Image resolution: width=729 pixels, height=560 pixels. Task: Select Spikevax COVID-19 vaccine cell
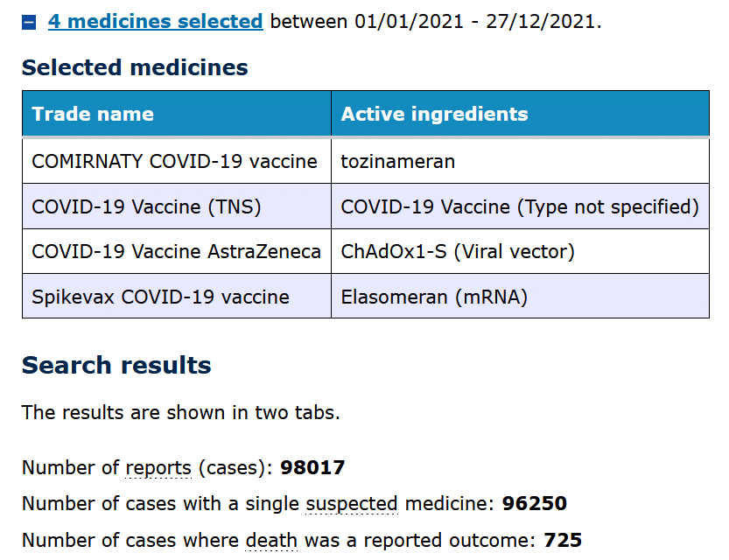pyautogui.click(x=177, y=297)
